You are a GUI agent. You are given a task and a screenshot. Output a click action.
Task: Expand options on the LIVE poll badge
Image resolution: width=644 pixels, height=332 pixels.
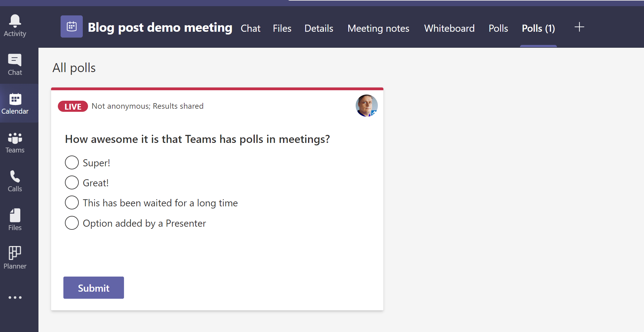73,106
